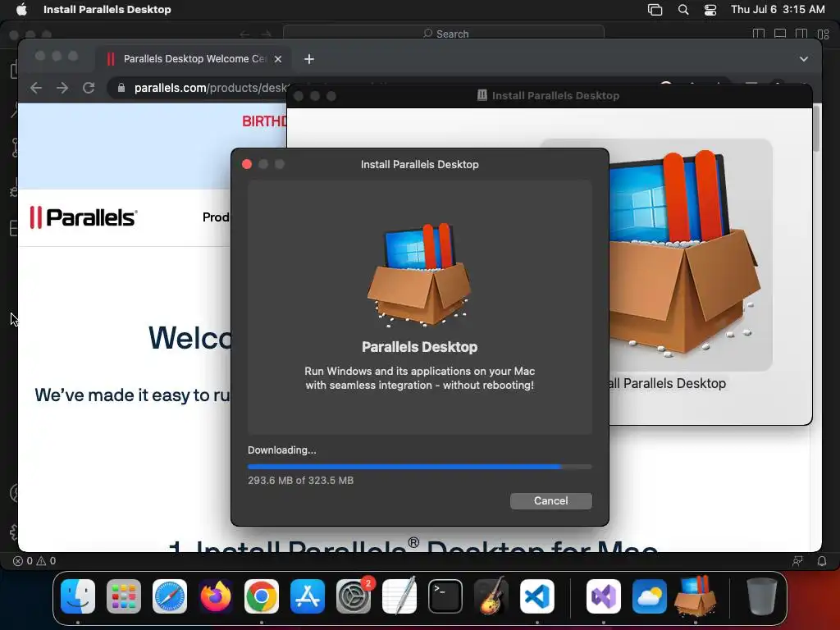This screenshot has height=630, width=840.
Task: Open VS Code errors and warnings status
Action: tap(34, 561)
